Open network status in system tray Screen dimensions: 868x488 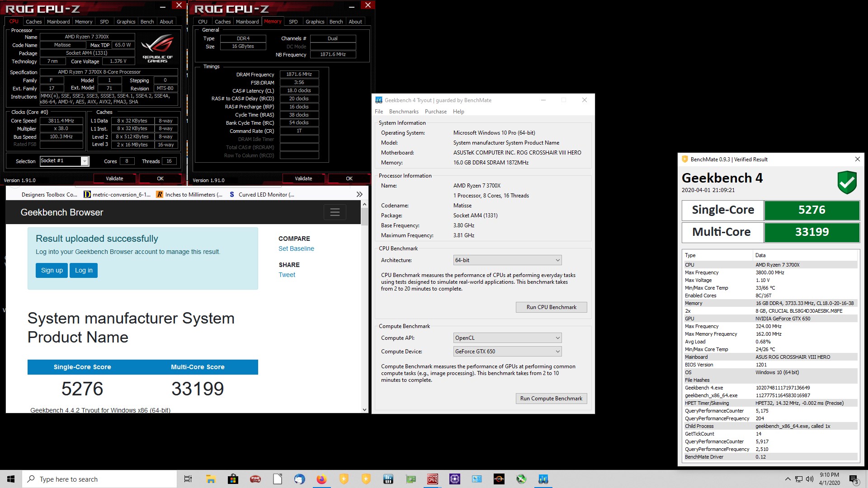(x=799, y=479)
